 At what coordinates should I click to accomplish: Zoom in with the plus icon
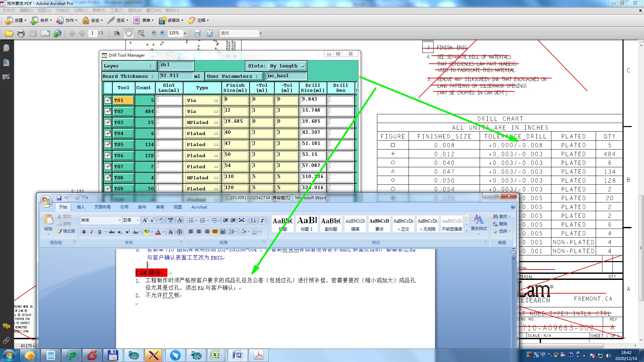163,33
